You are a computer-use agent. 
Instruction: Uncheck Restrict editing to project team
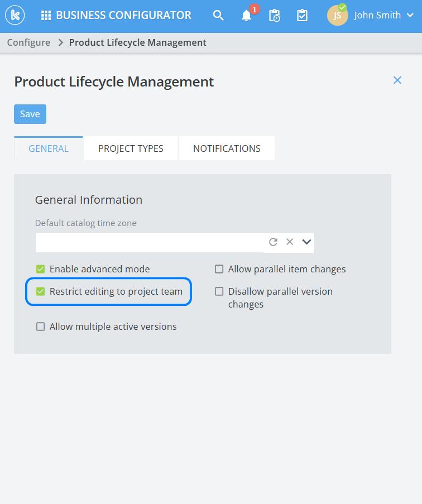coord(40,291)
